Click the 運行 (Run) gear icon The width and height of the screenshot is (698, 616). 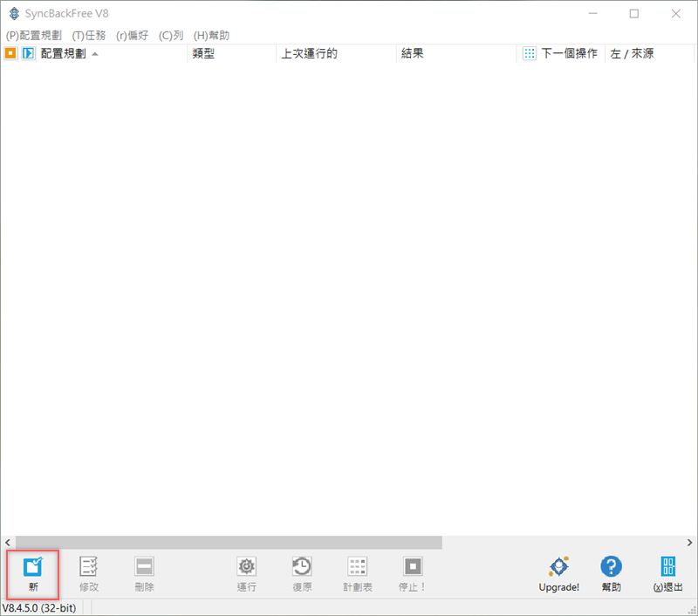click(x=247, y=566)
